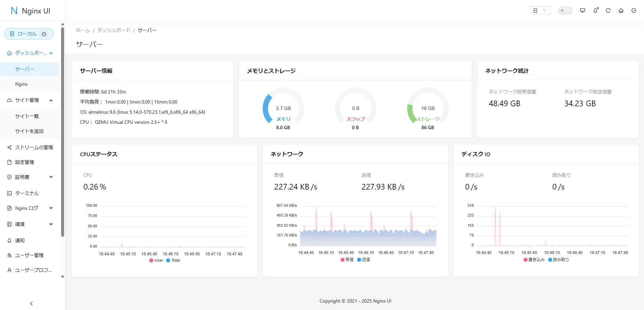The width and height of the screenshot is (644, 310).
Task: Expand the Nginx ログ submenu chevron
Action: (x=51, y=208)
